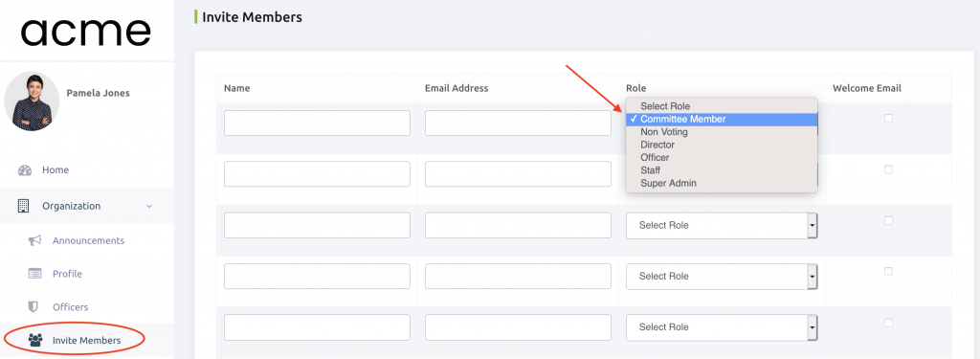Choose Select Role option in open list
The height and width of the screenshot is (359, 980).
point(722,106)
